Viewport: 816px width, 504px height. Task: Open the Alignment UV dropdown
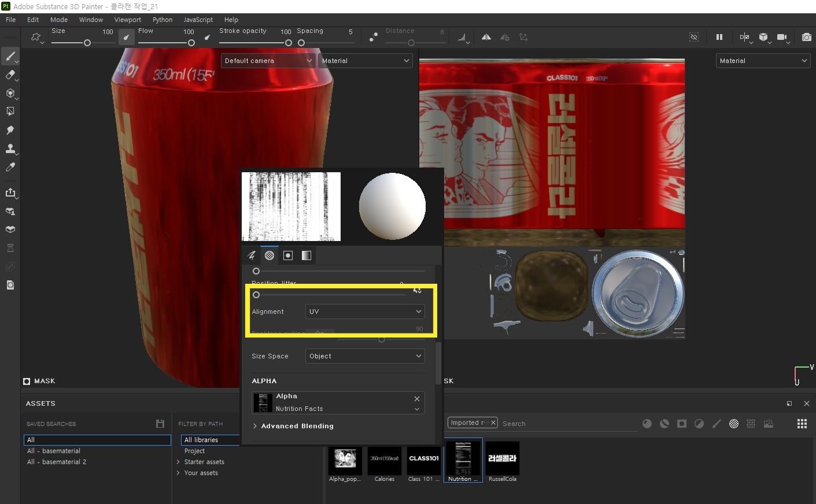coord(365,312)
